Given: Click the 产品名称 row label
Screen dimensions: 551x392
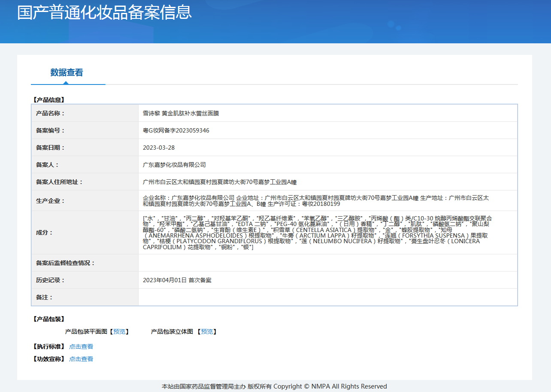Looking at the screenshot, I should (50, 113).
